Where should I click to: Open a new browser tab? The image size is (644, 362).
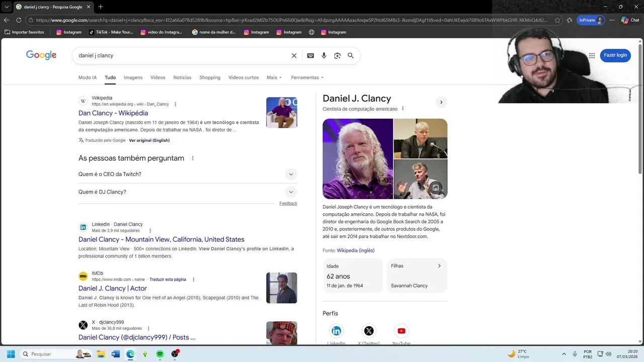(101, 7)
